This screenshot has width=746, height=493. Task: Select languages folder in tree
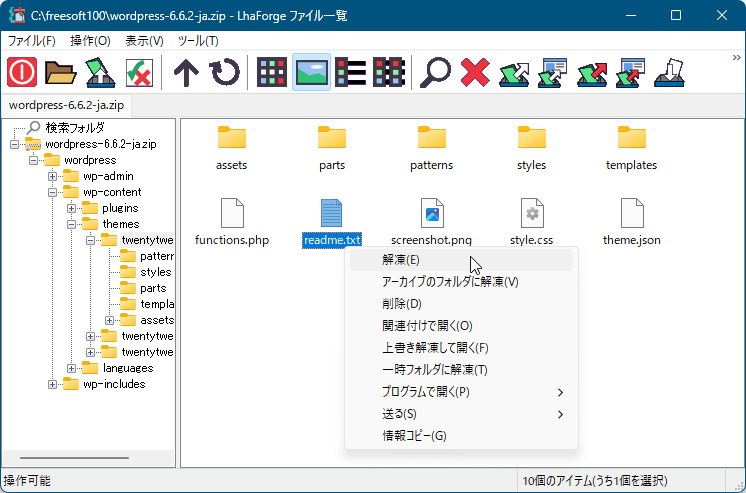pos(128,368)
